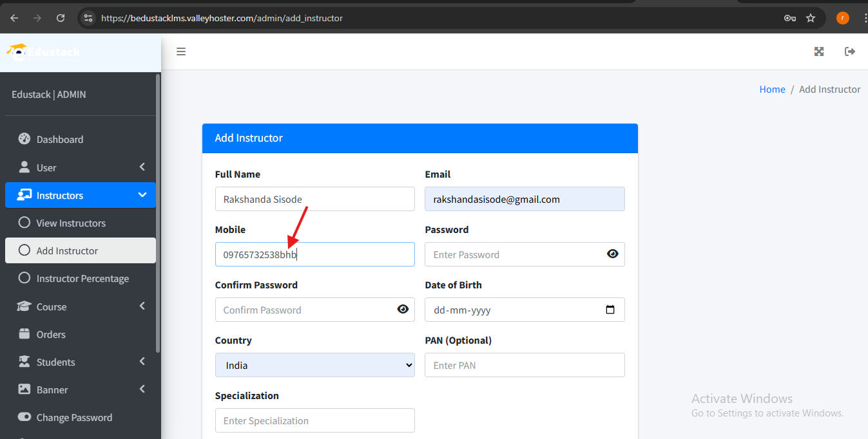Open Dashboard from the sidebar

pos(81,139)
